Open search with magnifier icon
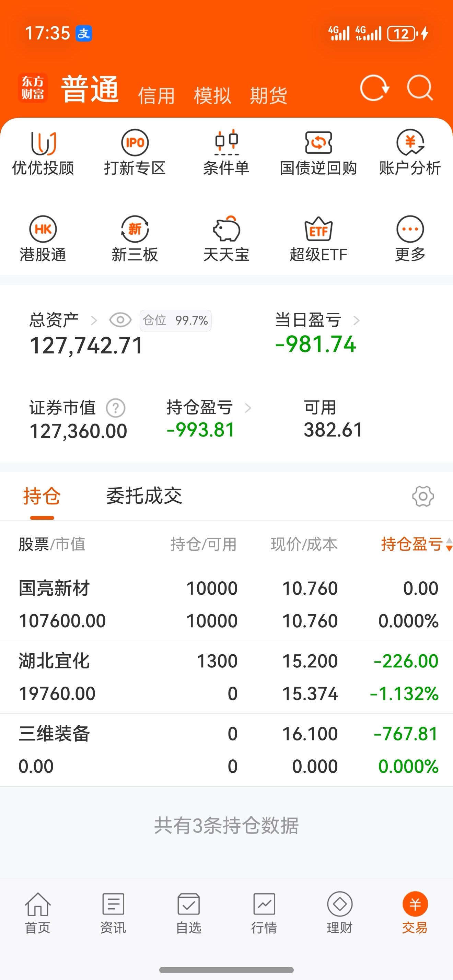The width and height of the screenshot is (453, 980). (420, 88)
